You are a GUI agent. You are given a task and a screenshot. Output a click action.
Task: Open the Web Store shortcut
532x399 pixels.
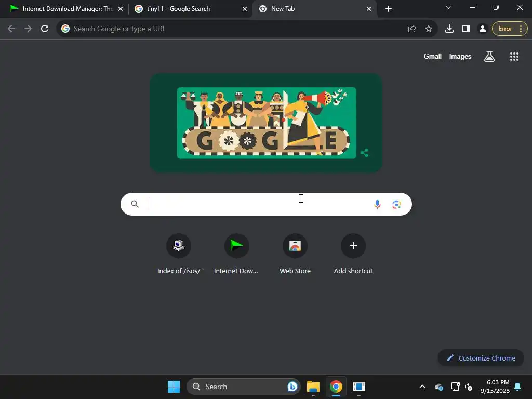(x=295, y=254)
